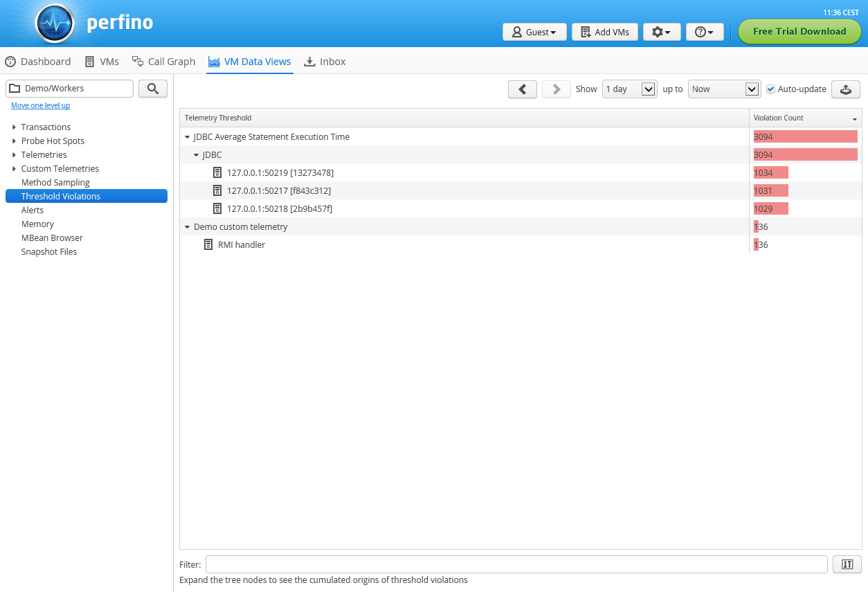Open the Guest user dropdown

click(534, 32)
